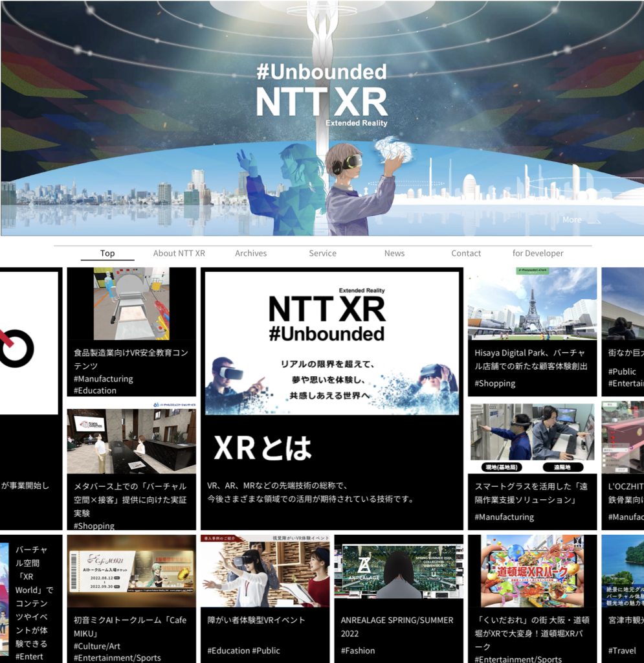Open the ANREALAGE collection thumbnail

399,571
